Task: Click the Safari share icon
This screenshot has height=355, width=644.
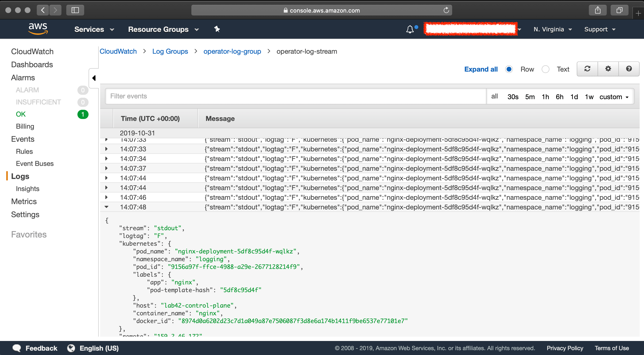Action: [598, 10]
